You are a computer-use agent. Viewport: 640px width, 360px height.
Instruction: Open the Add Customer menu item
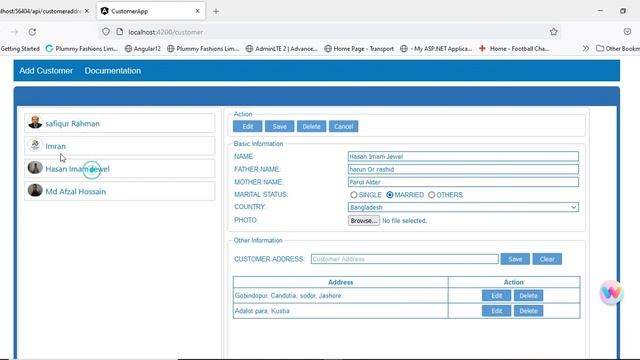[46, 71]
